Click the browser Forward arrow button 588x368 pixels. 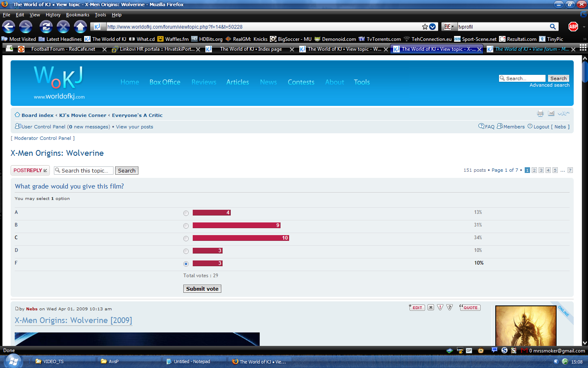click(26, 27)
